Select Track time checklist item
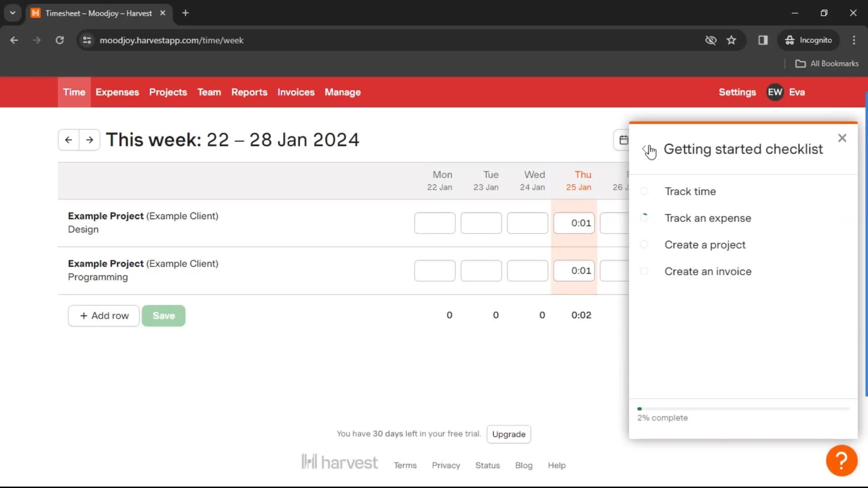The height and width of the screenshot is (488, 868). click(690, 191)
